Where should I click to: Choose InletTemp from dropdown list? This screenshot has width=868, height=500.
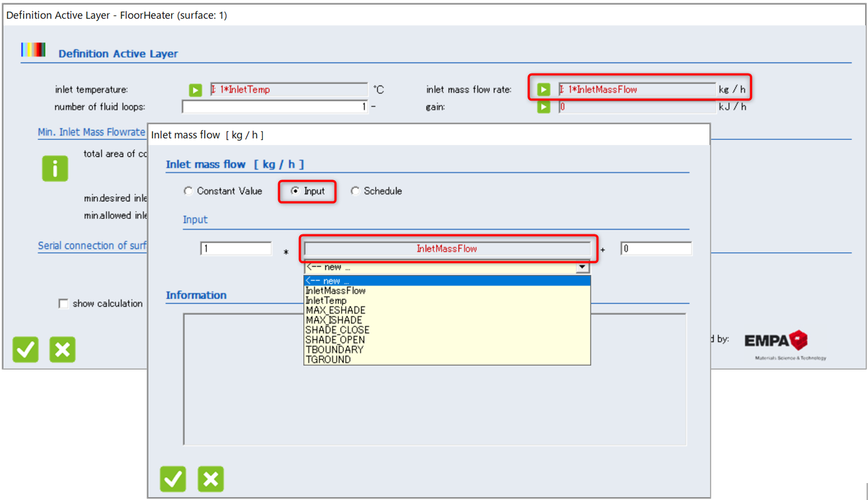[x=447, y=300]
